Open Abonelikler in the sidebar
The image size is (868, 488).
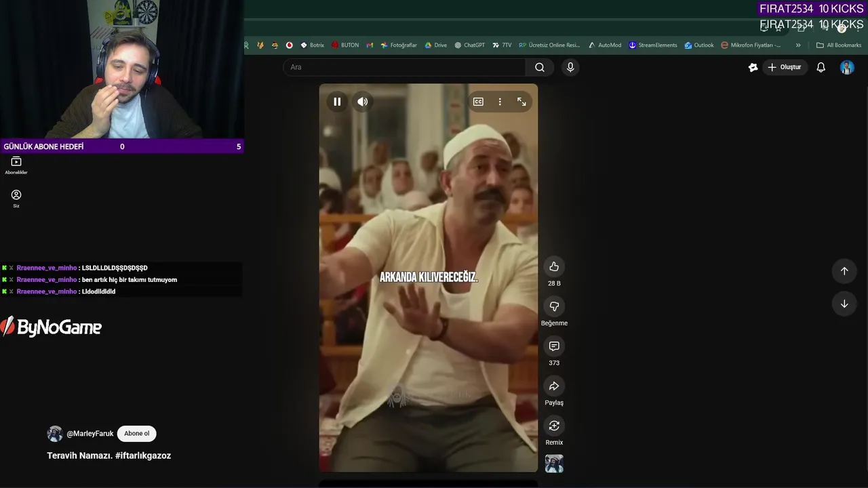(x=16, y=165)
